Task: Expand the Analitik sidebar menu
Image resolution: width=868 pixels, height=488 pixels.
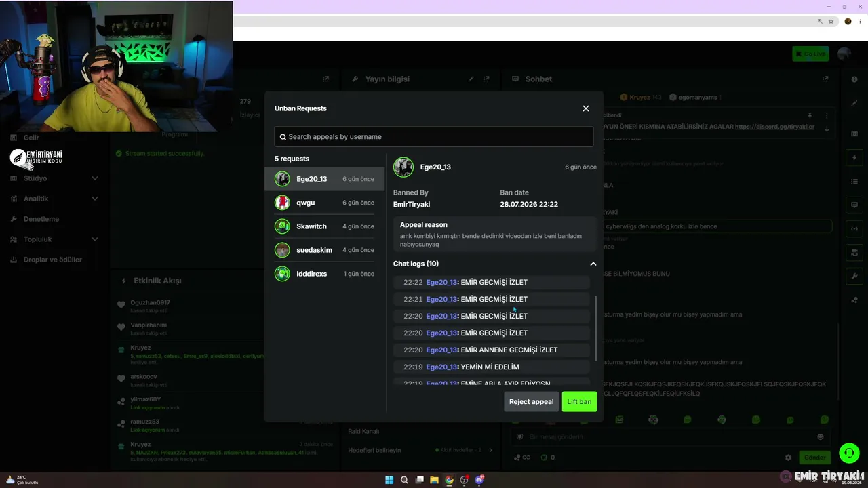Action: pos(56,199)
